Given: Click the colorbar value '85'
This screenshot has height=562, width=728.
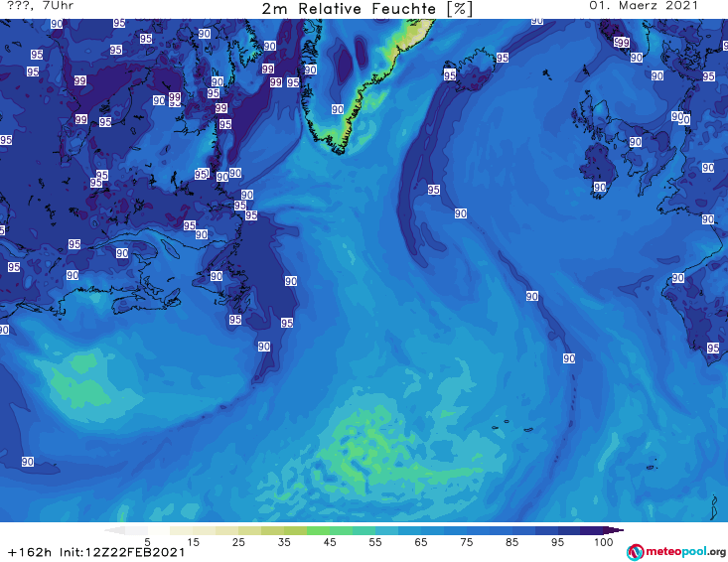Looking at the screenshot, I should point(512,542).
